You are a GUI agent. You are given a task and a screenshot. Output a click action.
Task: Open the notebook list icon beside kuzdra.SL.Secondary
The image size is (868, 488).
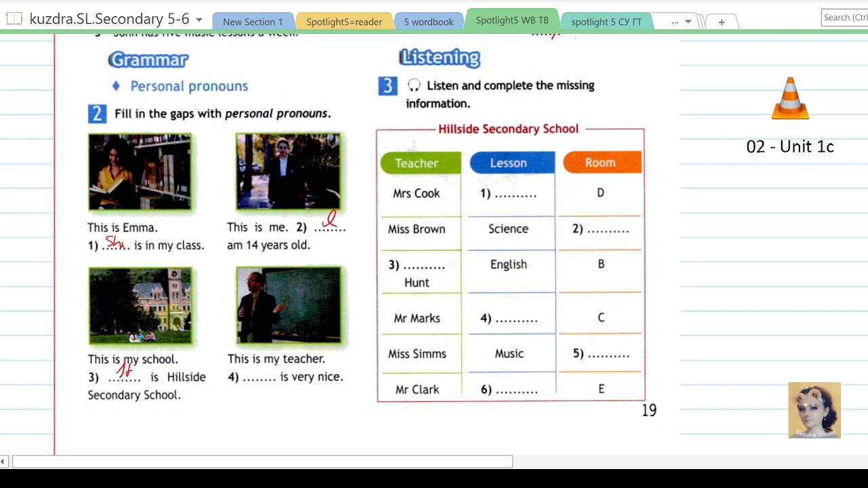(x=14, y=19)
